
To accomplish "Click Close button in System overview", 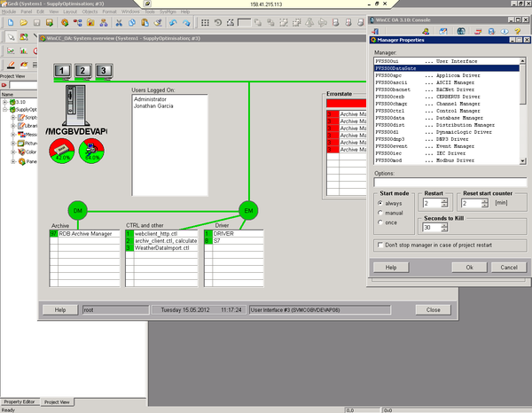I will (433, 310).
